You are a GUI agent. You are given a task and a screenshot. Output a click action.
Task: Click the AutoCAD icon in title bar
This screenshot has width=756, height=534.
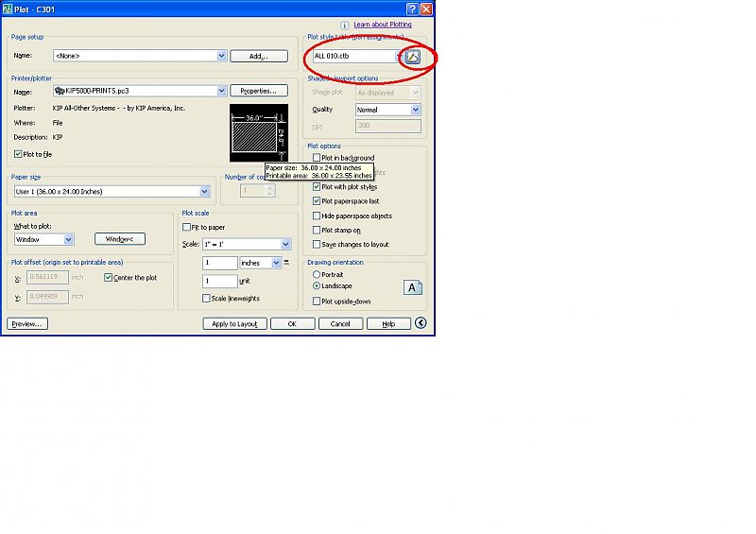click(x=7, y=9)
